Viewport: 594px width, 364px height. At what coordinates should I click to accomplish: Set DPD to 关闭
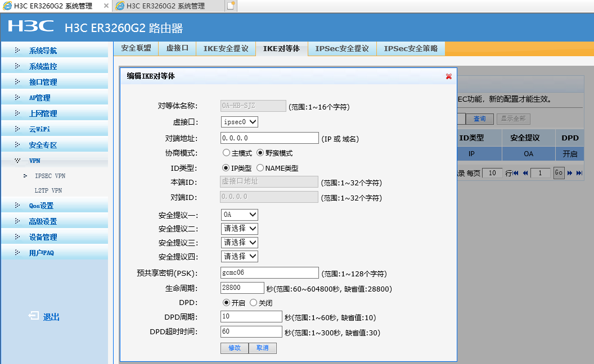(254, 302)
